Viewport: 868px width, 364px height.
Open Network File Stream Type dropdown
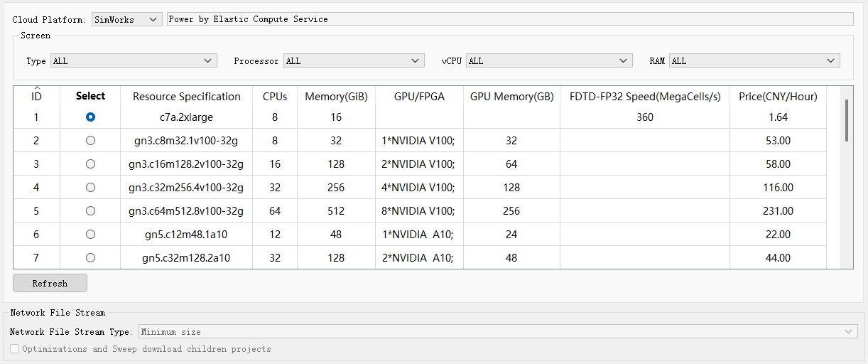click(497, 332)
